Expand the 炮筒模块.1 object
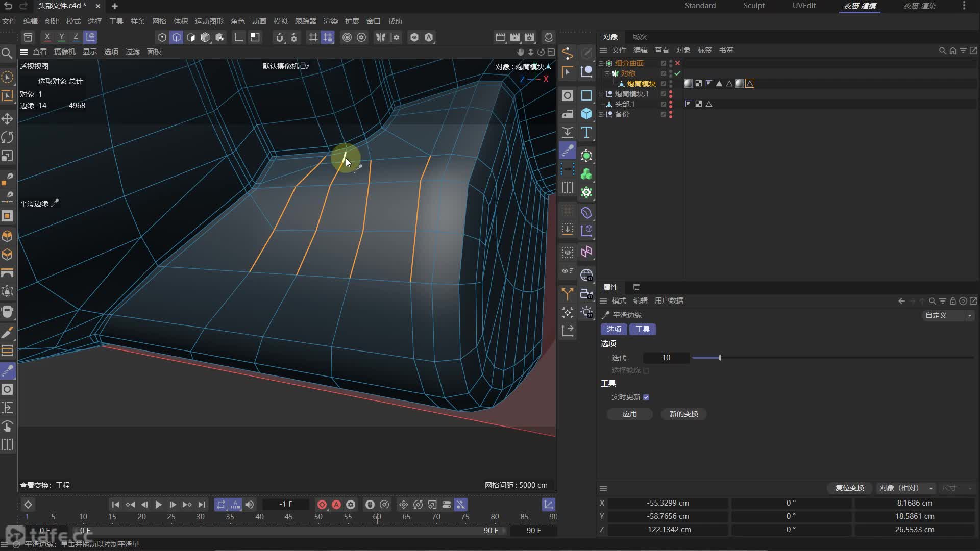Screen dimensions: 980x551 click(x=601, y=94)
